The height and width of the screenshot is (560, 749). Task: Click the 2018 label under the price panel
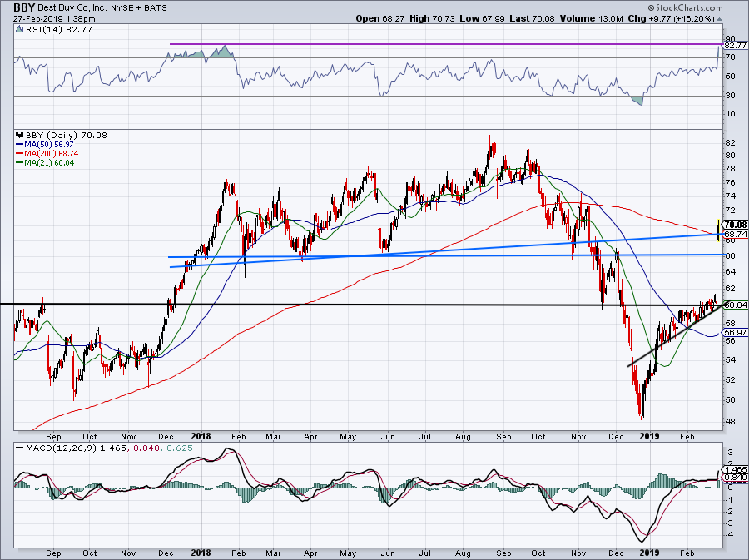click(x=201, y=436)
